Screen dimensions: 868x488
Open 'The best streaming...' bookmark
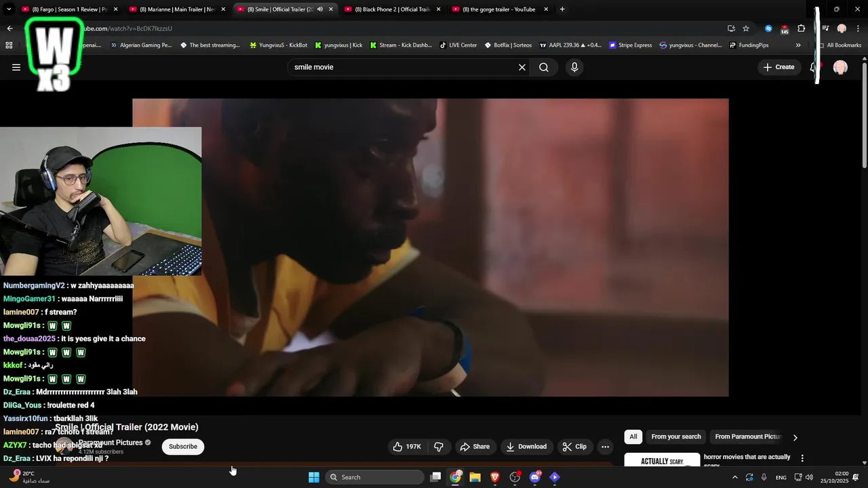point(211,45)
